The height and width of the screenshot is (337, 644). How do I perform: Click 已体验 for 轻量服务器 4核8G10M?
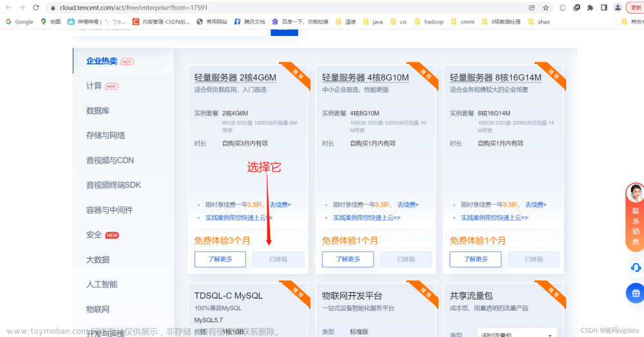coord(406,259)
